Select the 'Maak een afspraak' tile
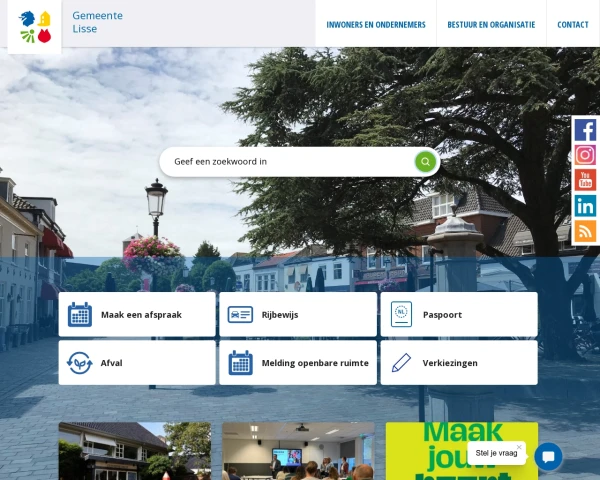This screenshot has height=480, width=600. [137, 314]
